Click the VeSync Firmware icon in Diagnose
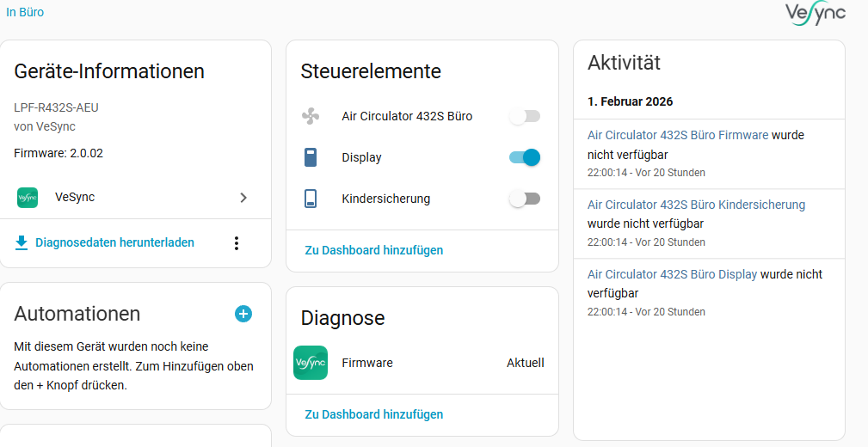Screen dimensions: 868x447 tap(311, 363)
